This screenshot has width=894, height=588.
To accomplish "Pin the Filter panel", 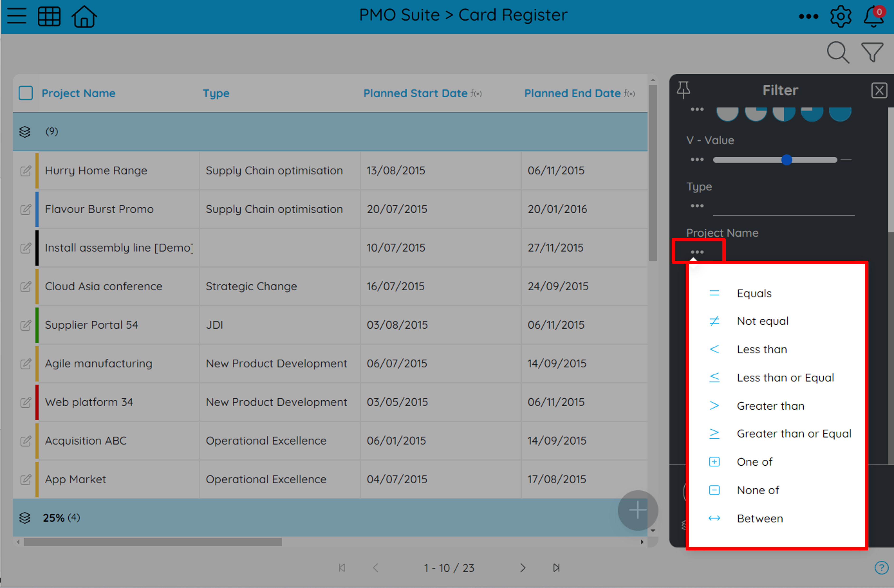I will pyautogui.click(x=683, y=90).
